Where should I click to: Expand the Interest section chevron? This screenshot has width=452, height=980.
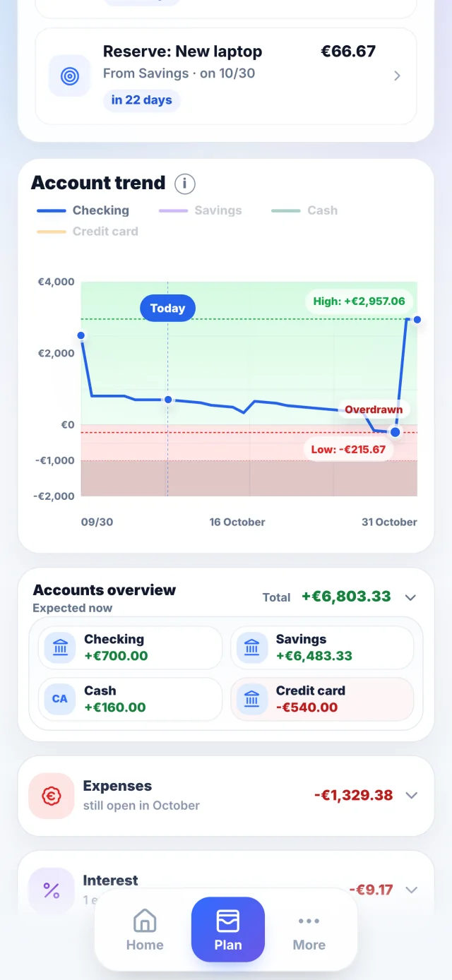411,890
